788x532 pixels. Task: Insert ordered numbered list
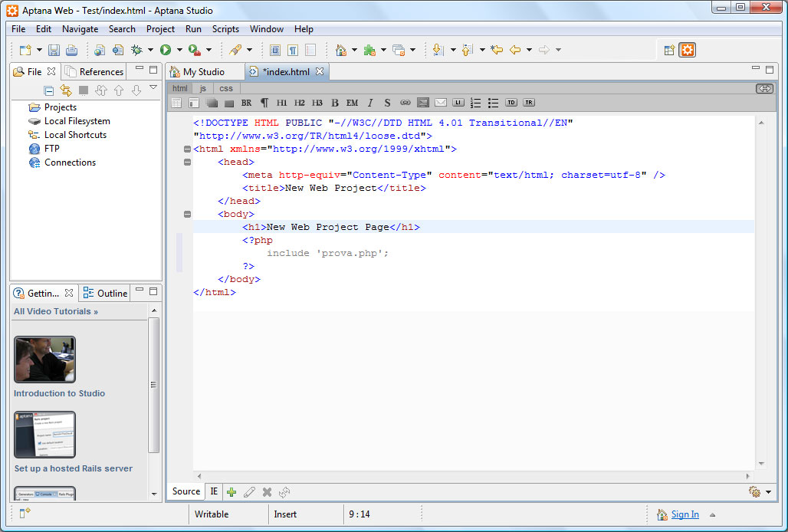click(475, 103)
